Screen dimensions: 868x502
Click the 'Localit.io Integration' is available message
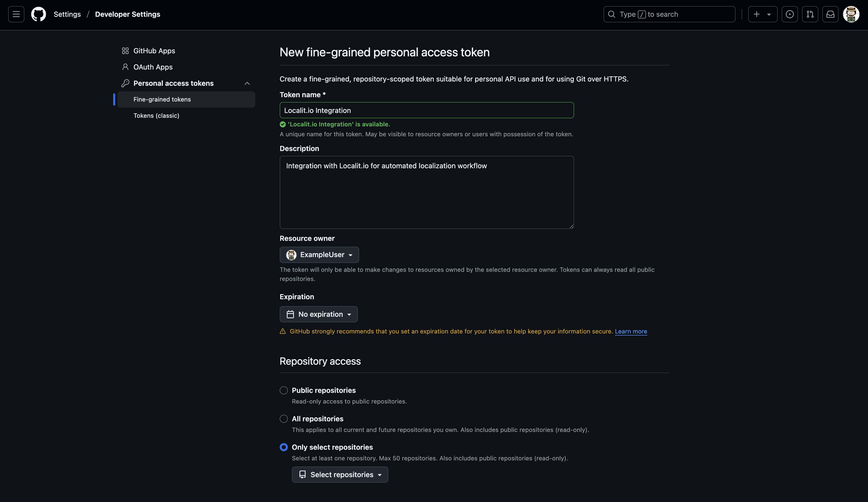click(339, 124)
